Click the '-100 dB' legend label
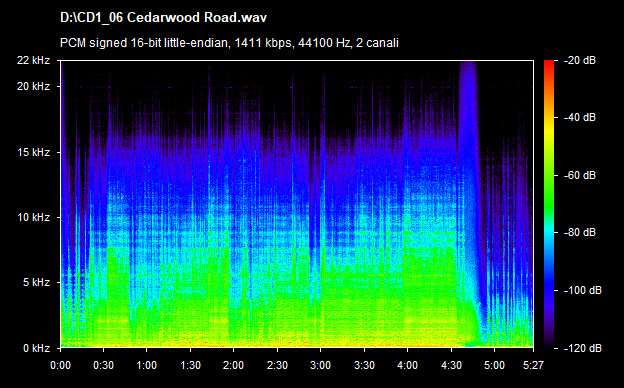624x388 pixels. (x=583, y=291)
